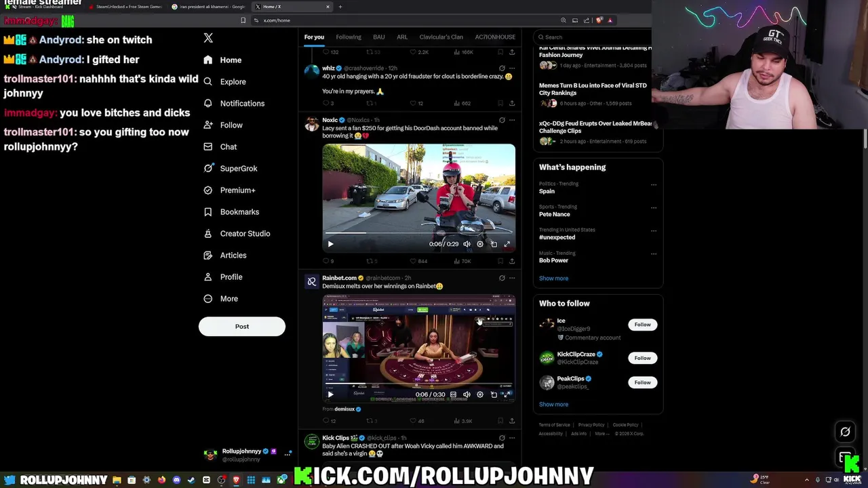Viewport: 868px width, 488px height.
Task: Switch to the AC7IONHOUSE tab
Action: [495, 37]
